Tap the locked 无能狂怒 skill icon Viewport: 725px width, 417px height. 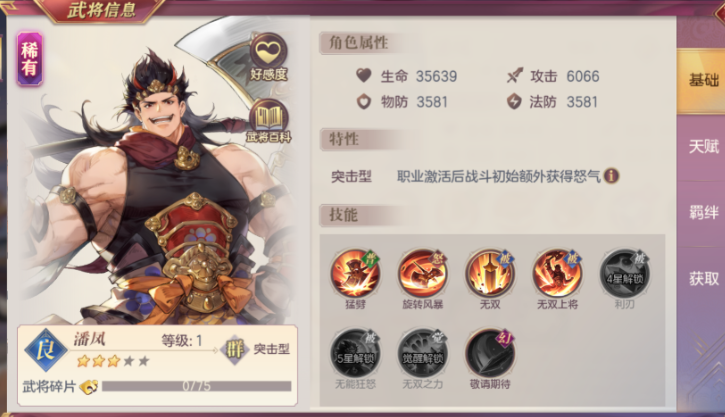(x=356, y=353)
